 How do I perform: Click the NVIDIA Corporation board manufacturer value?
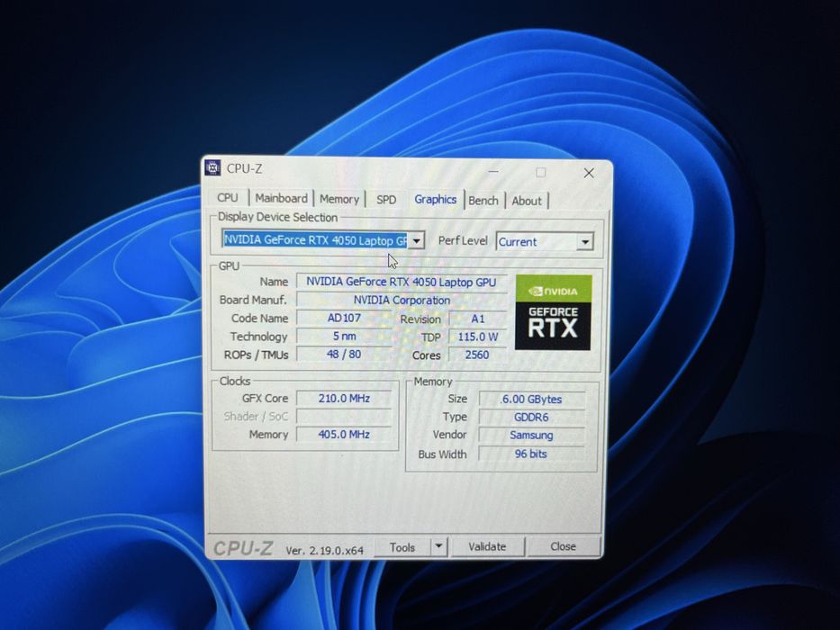coord(402,300)
